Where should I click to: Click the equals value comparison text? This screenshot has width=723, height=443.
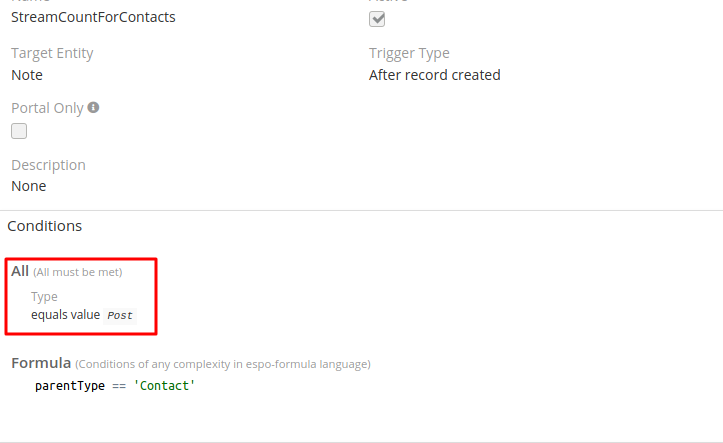point(65,314)
